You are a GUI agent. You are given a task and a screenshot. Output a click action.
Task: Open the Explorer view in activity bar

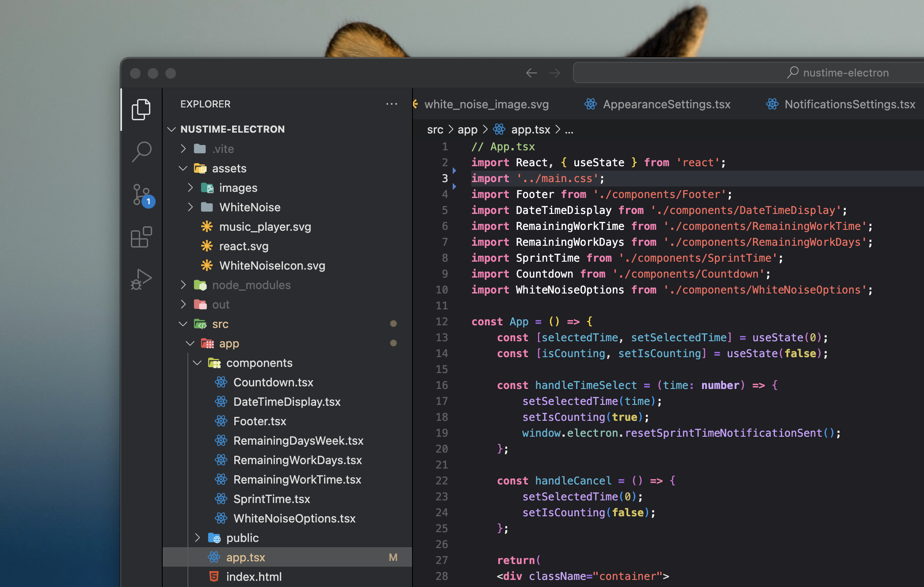[141, 109]
